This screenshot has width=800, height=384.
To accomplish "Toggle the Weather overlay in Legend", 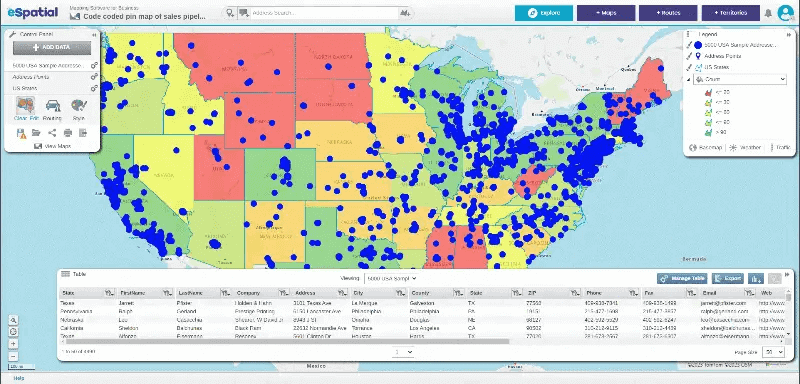I will 745,147.
